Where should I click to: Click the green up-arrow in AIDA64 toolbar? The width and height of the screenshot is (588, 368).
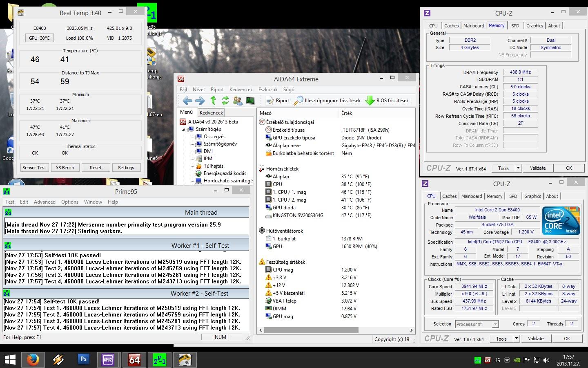[213, 101]
